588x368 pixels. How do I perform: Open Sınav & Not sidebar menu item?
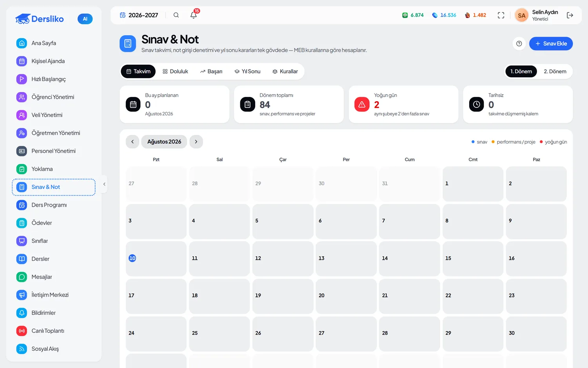tap(54, 187)
